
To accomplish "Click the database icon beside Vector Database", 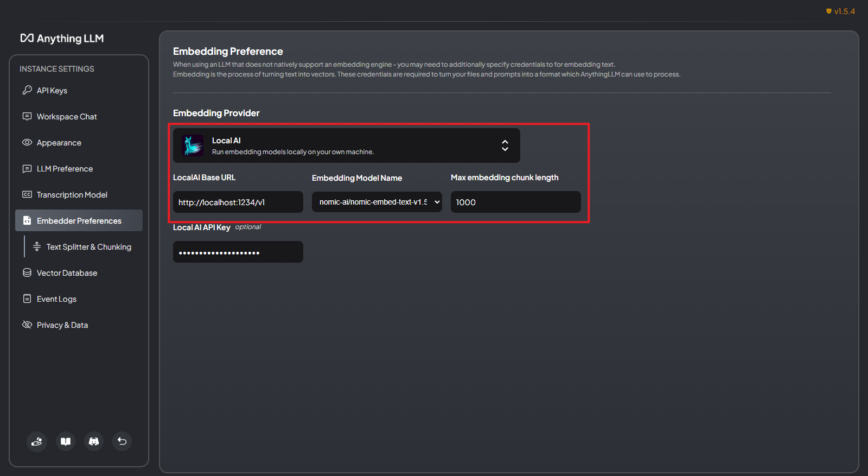I will click(27, 272).
